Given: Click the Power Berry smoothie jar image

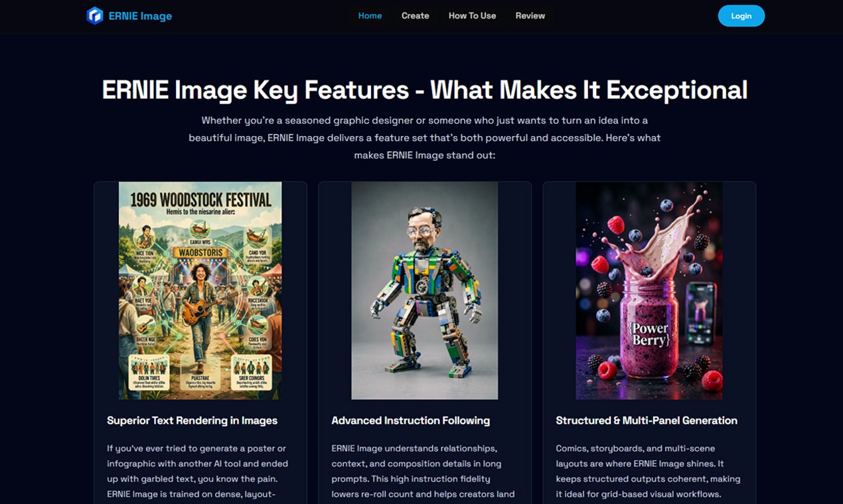Looking at the screenshot, I should coord(649,290).
